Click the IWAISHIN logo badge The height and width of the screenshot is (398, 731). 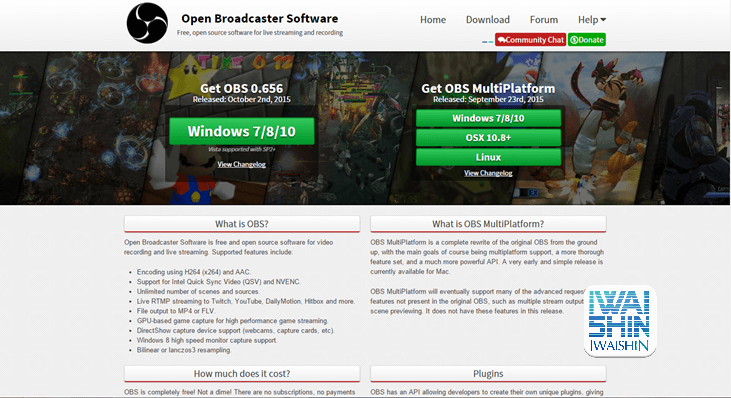click(x=620, y=321)
